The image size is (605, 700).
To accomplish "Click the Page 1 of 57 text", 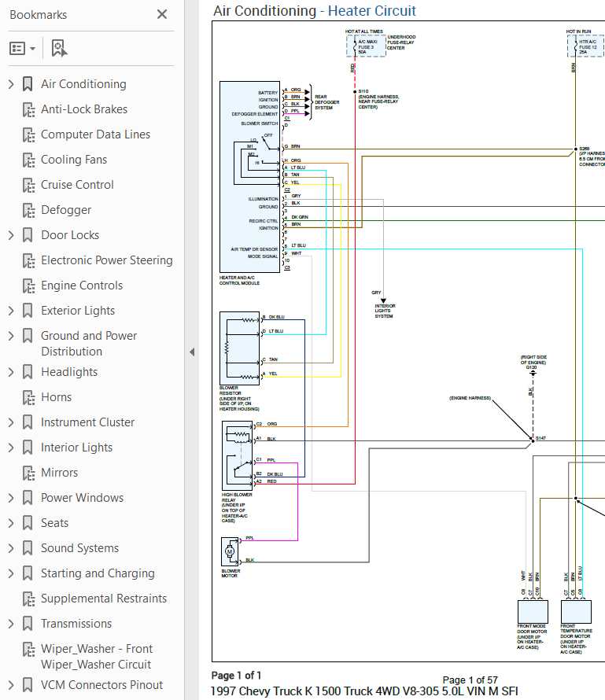I will click(x=470, y=680).
